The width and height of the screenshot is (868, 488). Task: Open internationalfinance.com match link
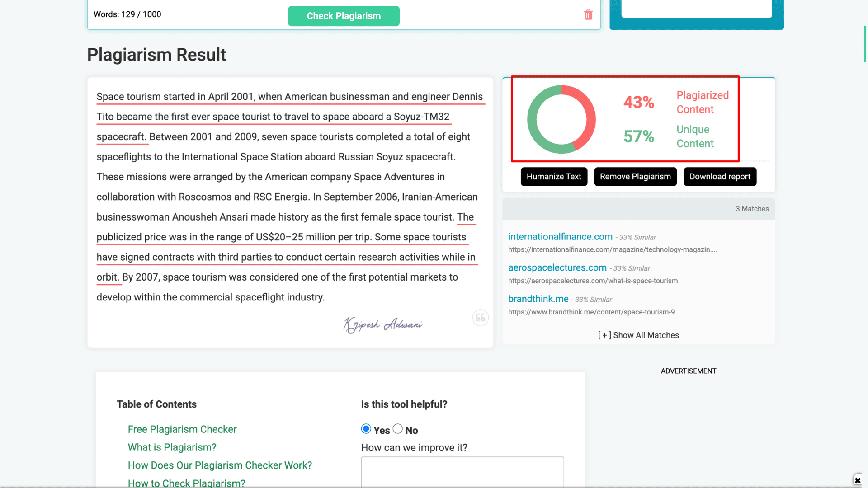[560, 237]
